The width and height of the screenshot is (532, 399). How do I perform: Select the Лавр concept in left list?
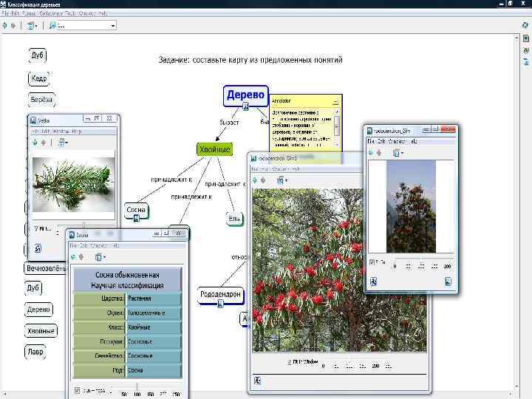click(35, 352)
